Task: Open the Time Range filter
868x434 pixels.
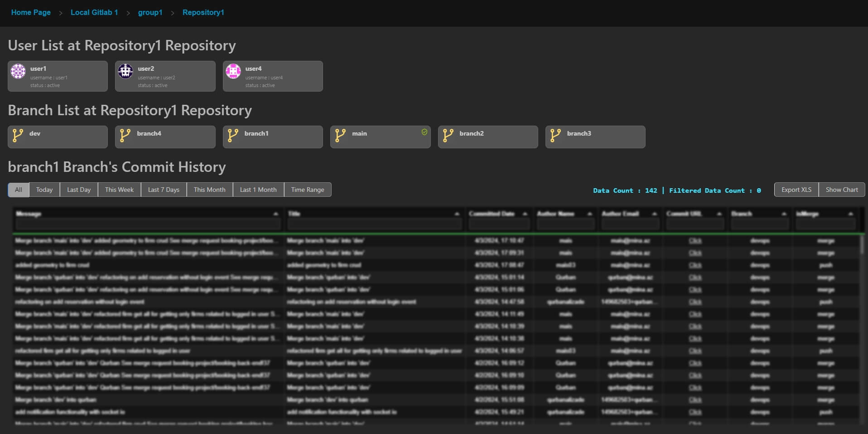Action: click(308, 190)
